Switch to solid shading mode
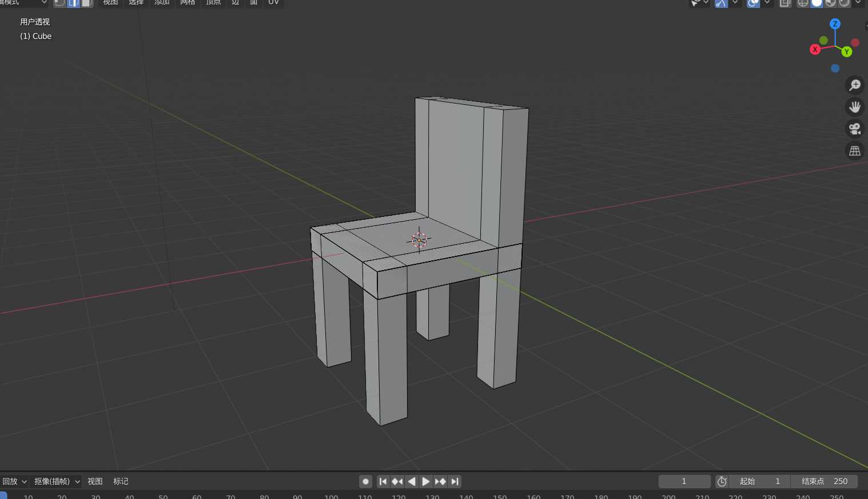 (x=817, y=3)
